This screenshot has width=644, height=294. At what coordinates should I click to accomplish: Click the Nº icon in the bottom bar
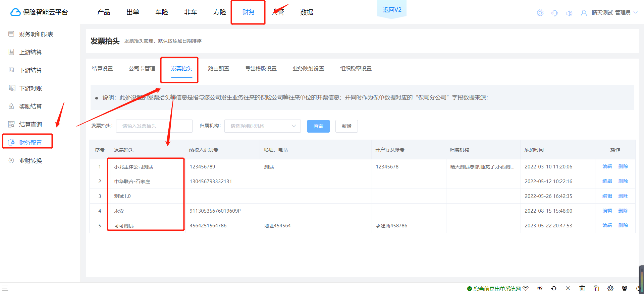point(540,288)
